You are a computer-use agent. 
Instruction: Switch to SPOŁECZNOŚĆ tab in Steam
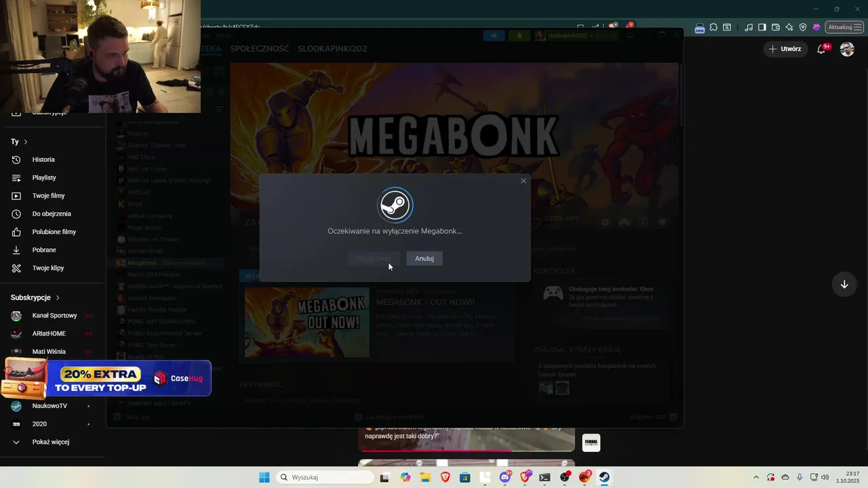coord(260,49)
